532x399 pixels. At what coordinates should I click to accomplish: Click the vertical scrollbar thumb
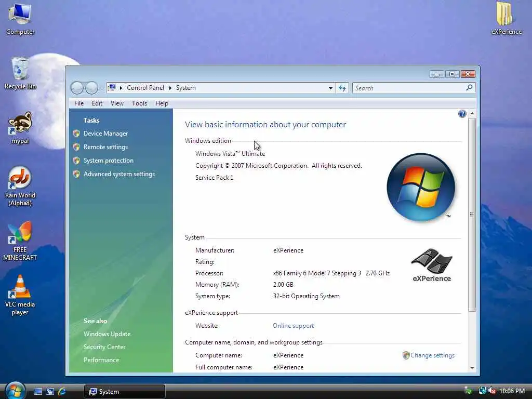pos(472,215)
